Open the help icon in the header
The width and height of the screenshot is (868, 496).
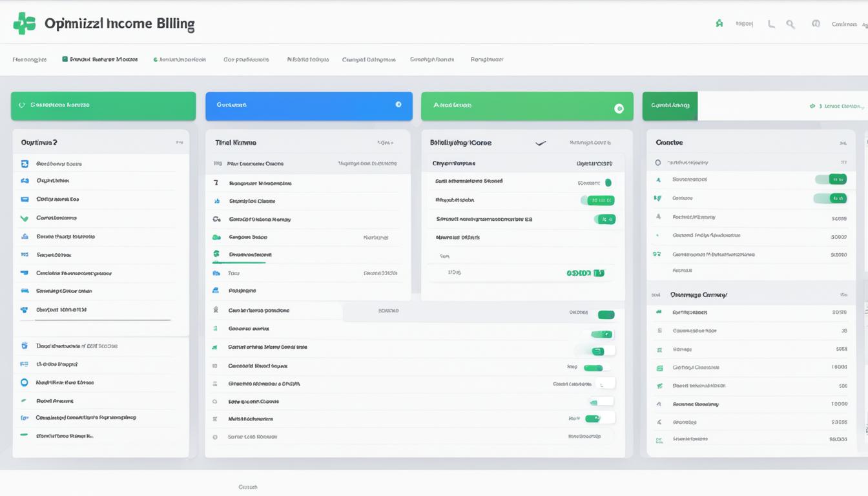pyautogui.click(x=815, y=23)
